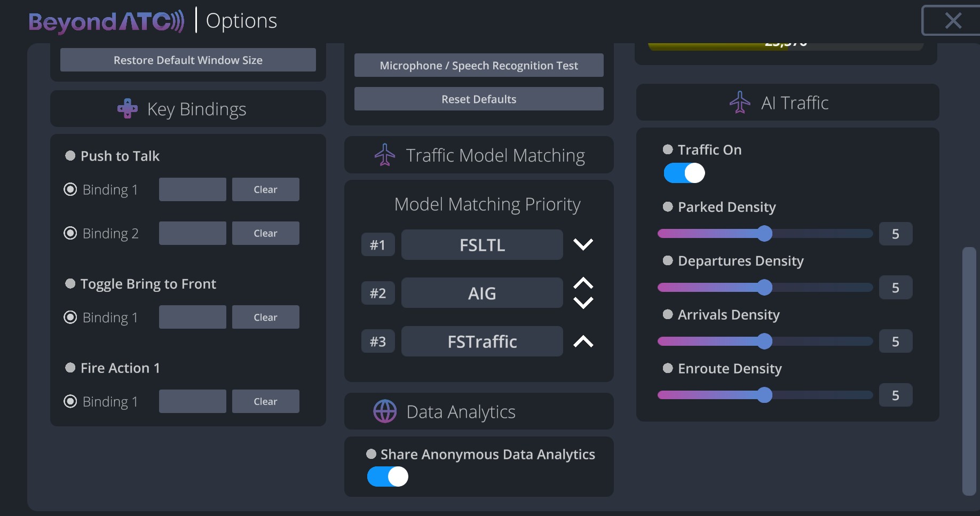Disable the Traffic On toggle
The image size is (980, 516).
(685, 173)
